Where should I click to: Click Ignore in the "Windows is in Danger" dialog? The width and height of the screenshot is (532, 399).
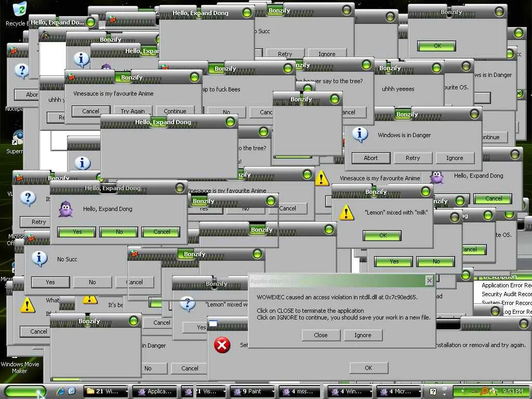point(455,158)
